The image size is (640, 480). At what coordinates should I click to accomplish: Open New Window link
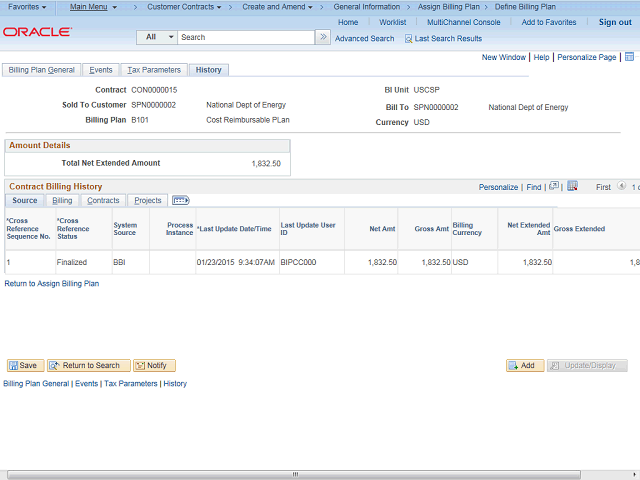tap(504, 57)
